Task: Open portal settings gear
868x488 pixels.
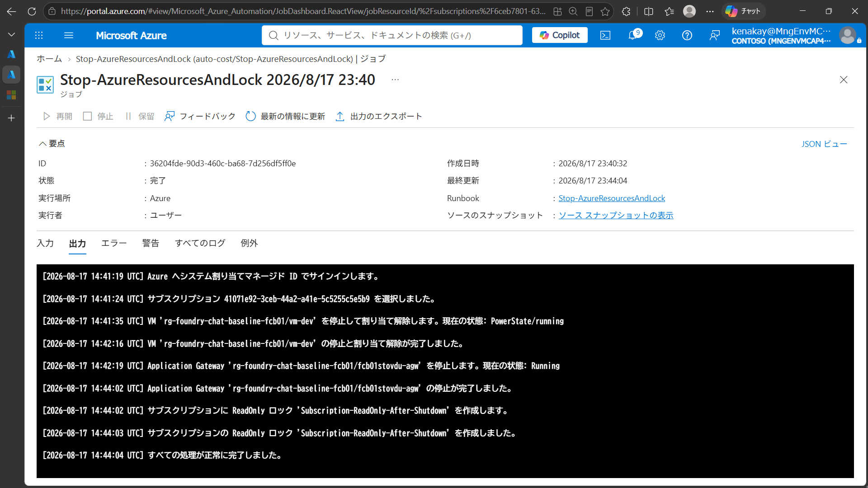Action: [660, 35]
